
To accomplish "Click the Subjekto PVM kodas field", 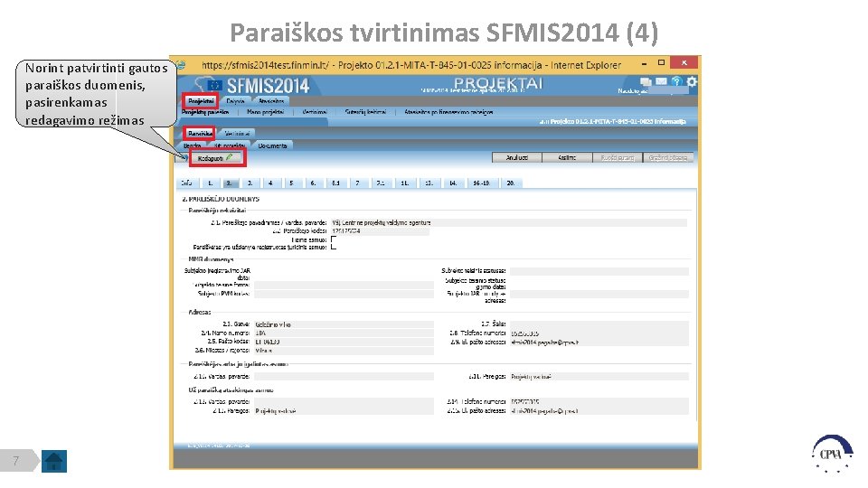I will point(344,293).
